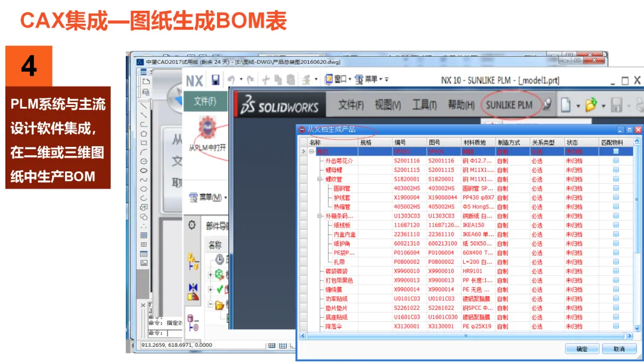The height and width of the screenshot is (363, 644).
Task: Select the polygon tool in ZWCAD toolbar
Action: click(144, 134)
